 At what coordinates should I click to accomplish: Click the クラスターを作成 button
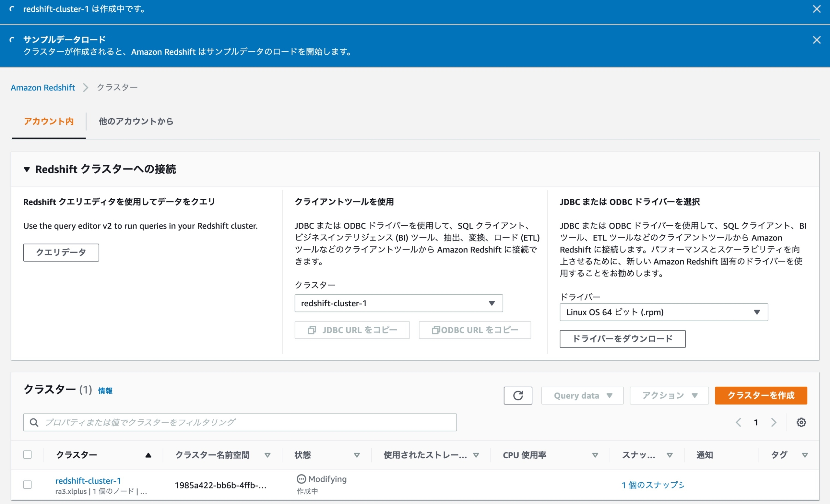[761, 395]
